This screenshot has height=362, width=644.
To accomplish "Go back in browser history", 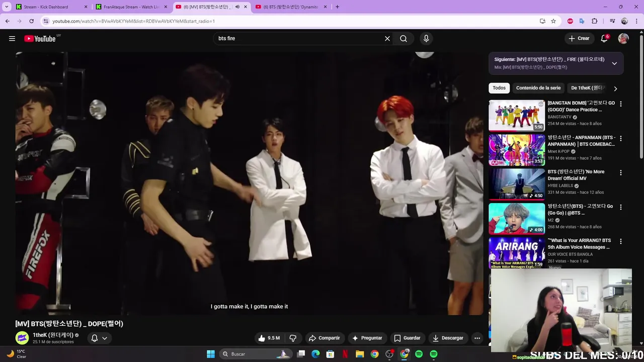I will (8, 21).
